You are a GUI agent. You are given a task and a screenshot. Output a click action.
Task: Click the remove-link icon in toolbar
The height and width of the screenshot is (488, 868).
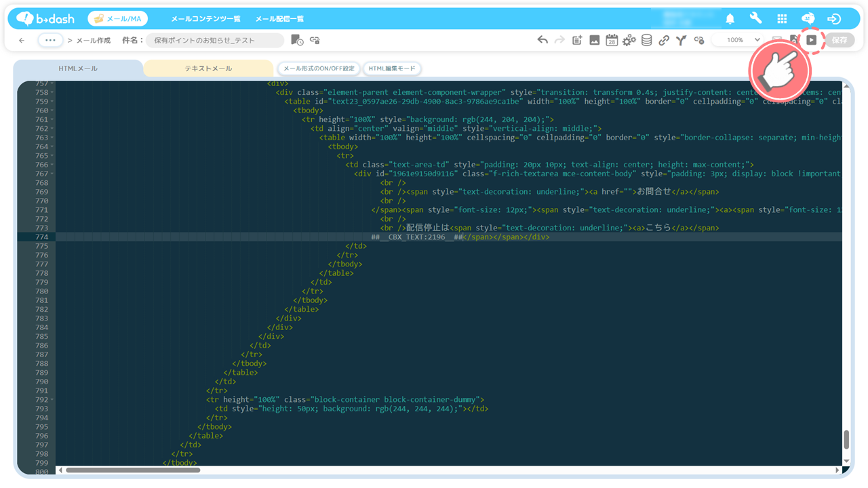tap(699, 40)
